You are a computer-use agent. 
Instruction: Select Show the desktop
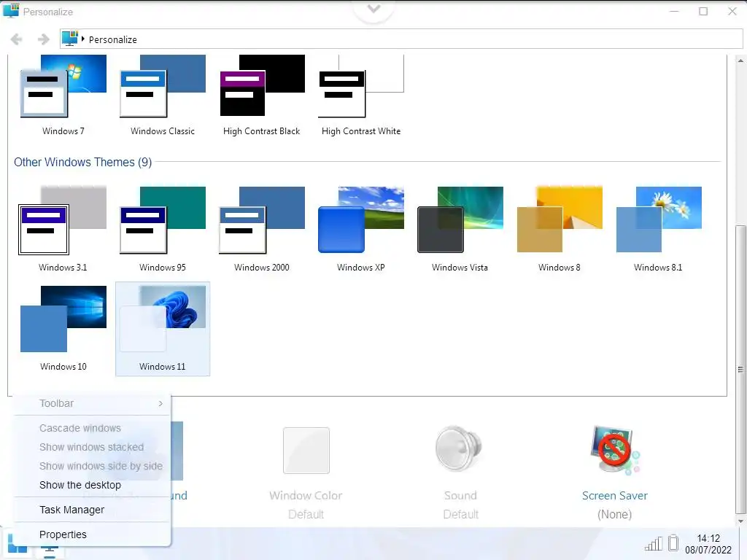[x=92, y=485]
